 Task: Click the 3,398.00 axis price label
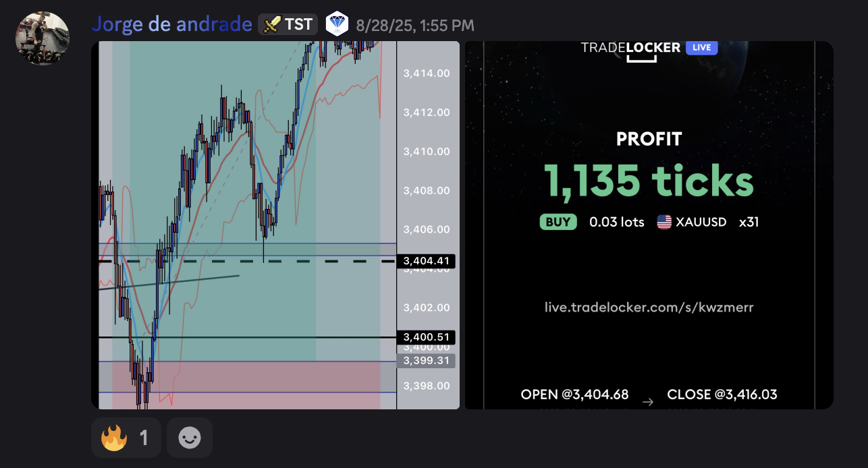click(427, 386)
